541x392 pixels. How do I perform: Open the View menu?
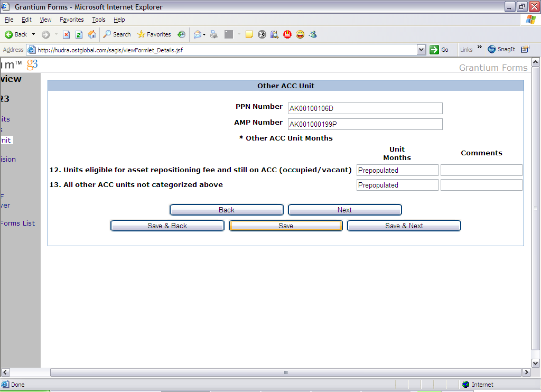[x=45, y=20]
